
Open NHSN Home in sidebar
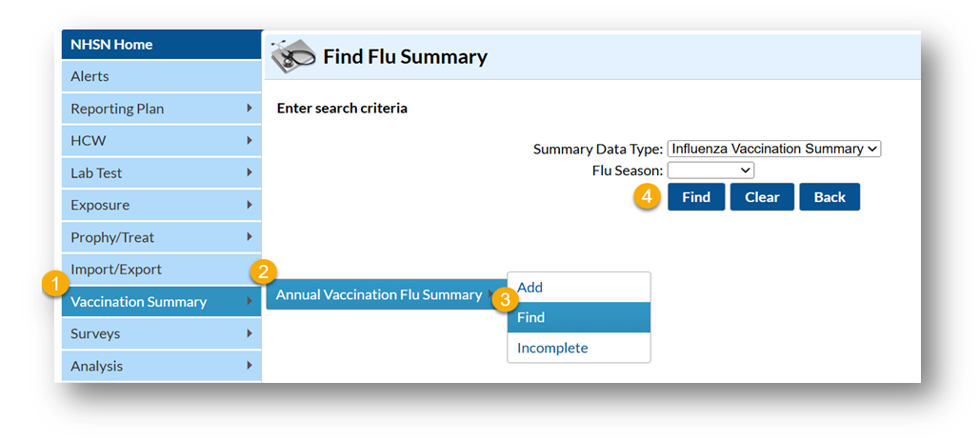point(111,45)
